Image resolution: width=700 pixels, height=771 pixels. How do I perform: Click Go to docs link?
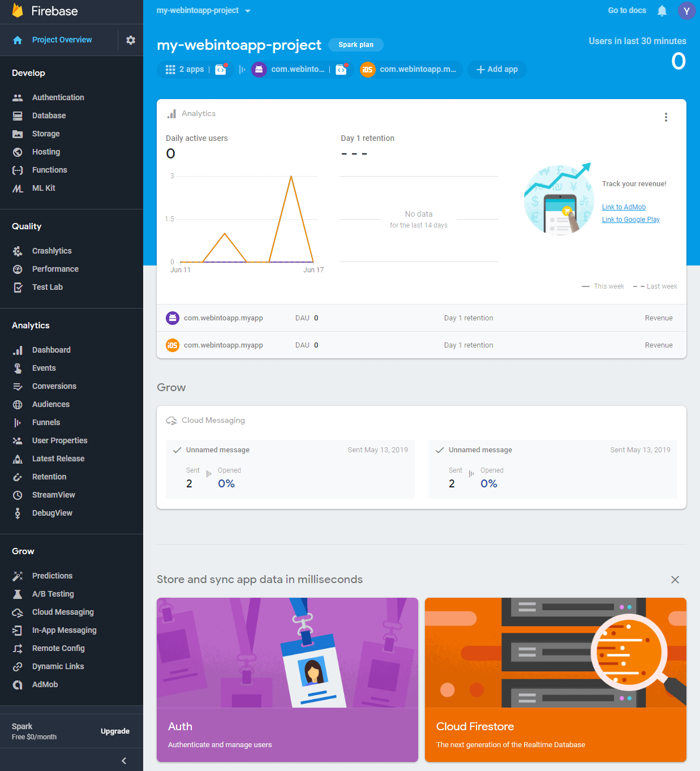click(627, 10)
